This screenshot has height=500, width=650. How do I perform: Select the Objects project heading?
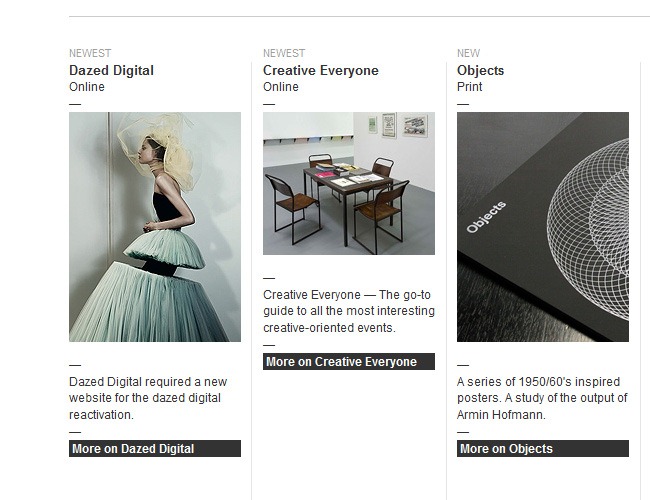(x=480, y=70)
